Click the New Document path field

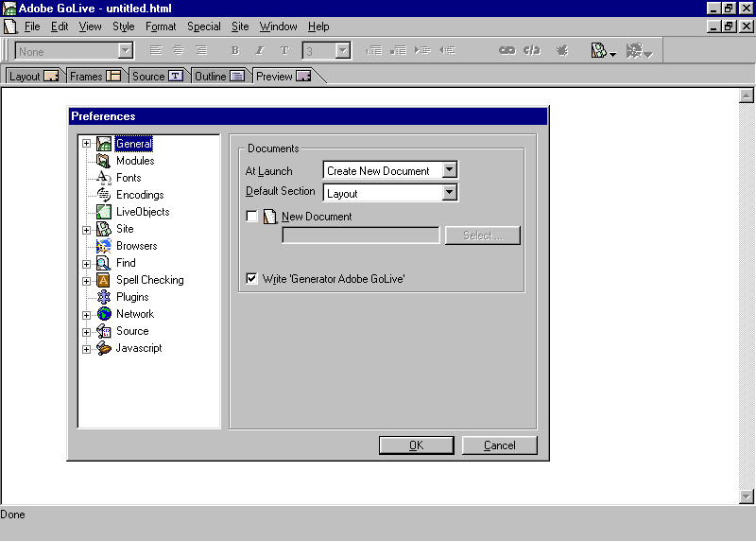(361, 236)
